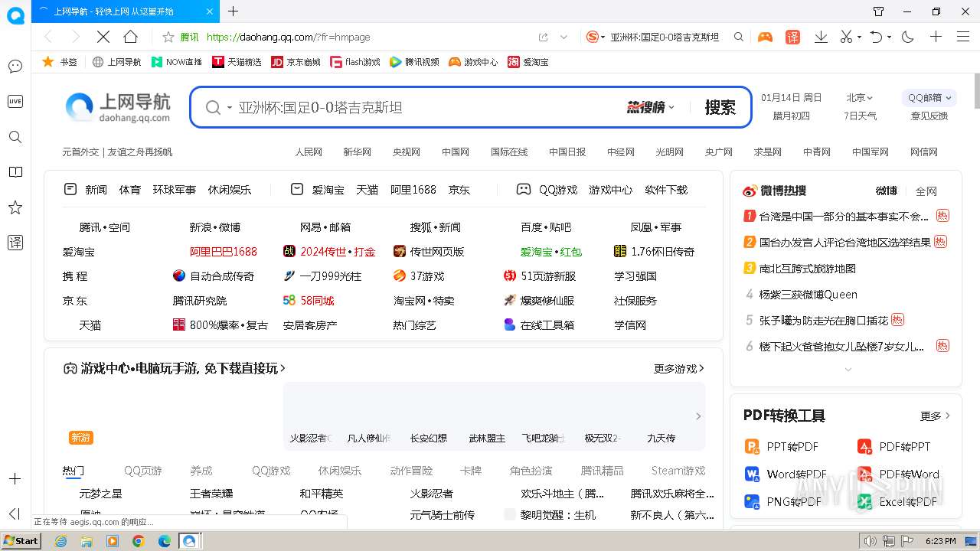
Task: Open the browser main menu icon
Action: tap(963, 37)
